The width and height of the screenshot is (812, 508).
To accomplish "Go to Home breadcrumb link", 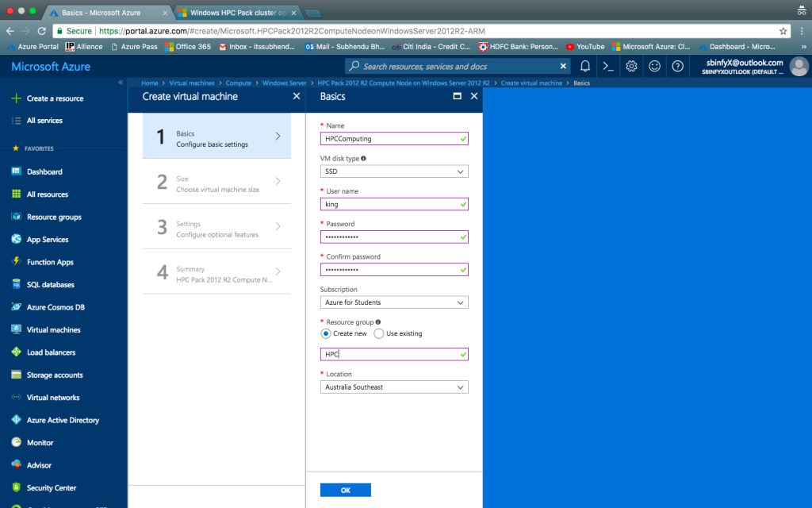I will coord(150,83).
